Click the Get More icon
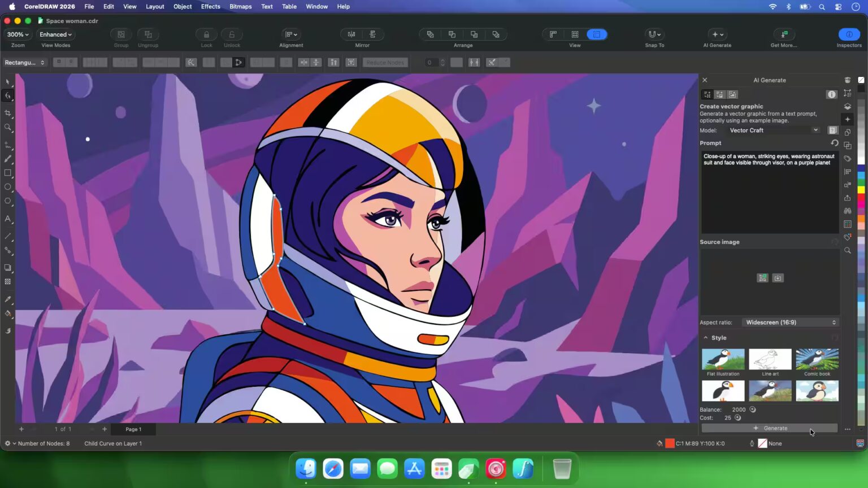Viewport: 868px width, 488px height. [x=784, y=34]
